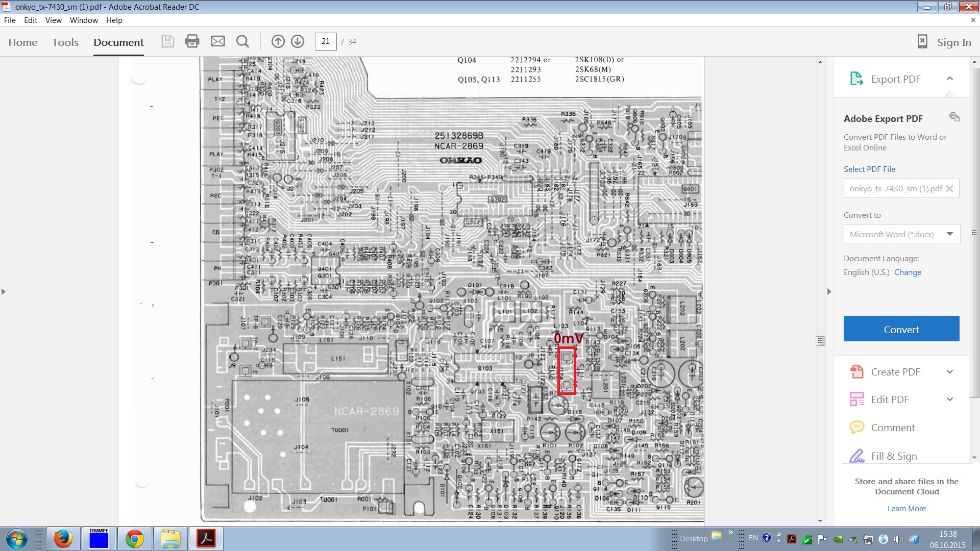Screen dimensions: 980x551
Task: Launch Chrome from the taskbar
Action: point(135,539)
